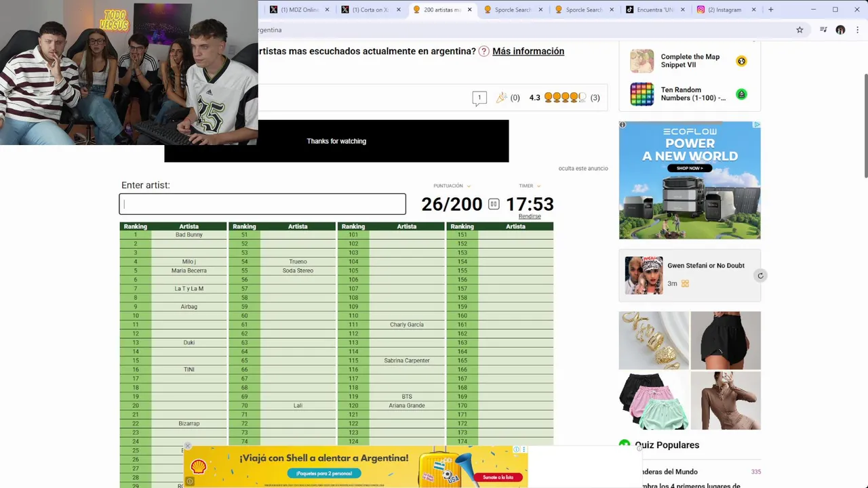Click the 'Sabrina Carpenter' cell
The height and width of the screenshot is (488, 868).
[407, 361]
